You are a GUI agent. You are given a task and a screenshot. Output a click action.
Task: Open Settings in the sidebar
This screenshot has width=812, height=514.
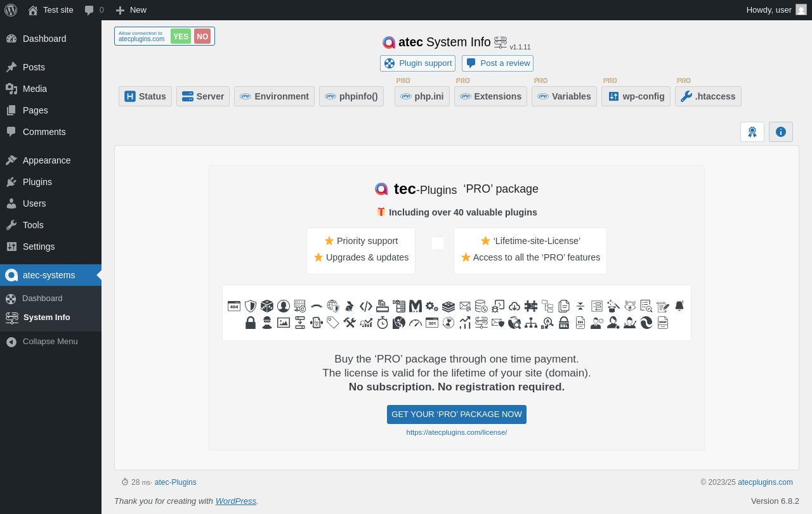pos(51,247)
